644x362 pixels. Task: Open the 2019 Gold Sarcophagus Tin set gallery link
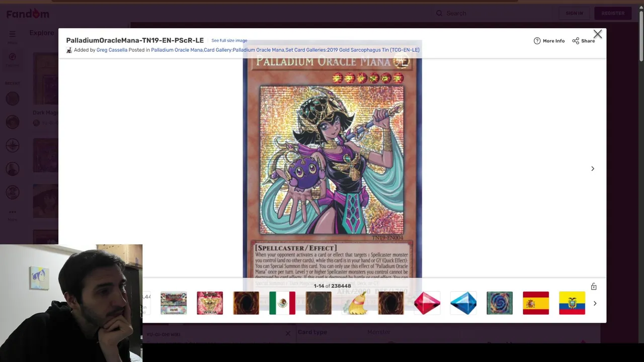tap(352, 50)
